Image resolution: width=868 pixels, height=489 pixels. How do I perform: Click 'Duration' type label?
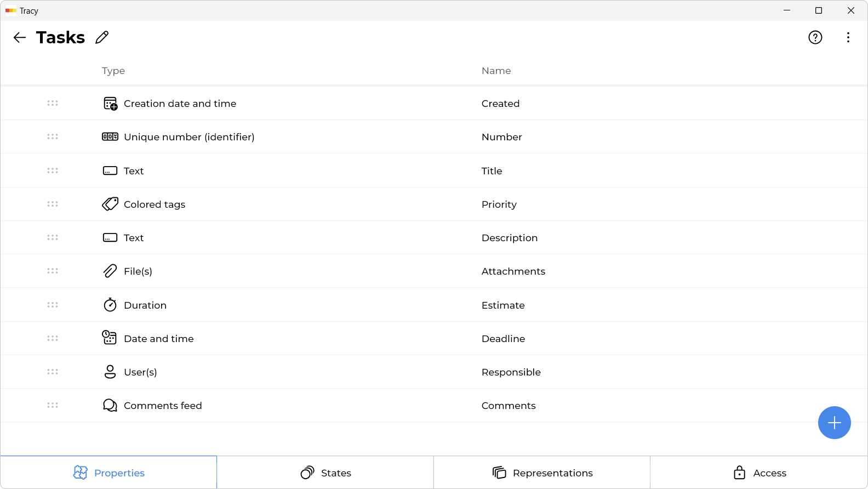[x=145, y=305]
